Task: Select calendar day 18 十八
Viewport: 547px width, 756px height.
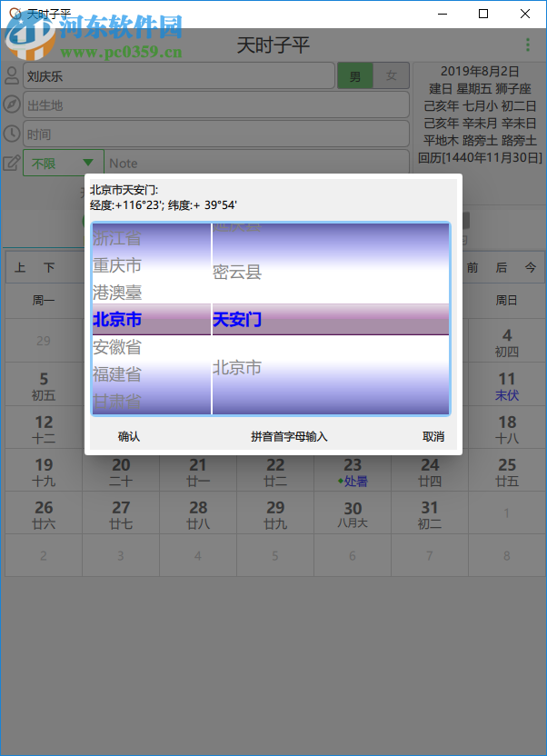Action: coord(507,428)
